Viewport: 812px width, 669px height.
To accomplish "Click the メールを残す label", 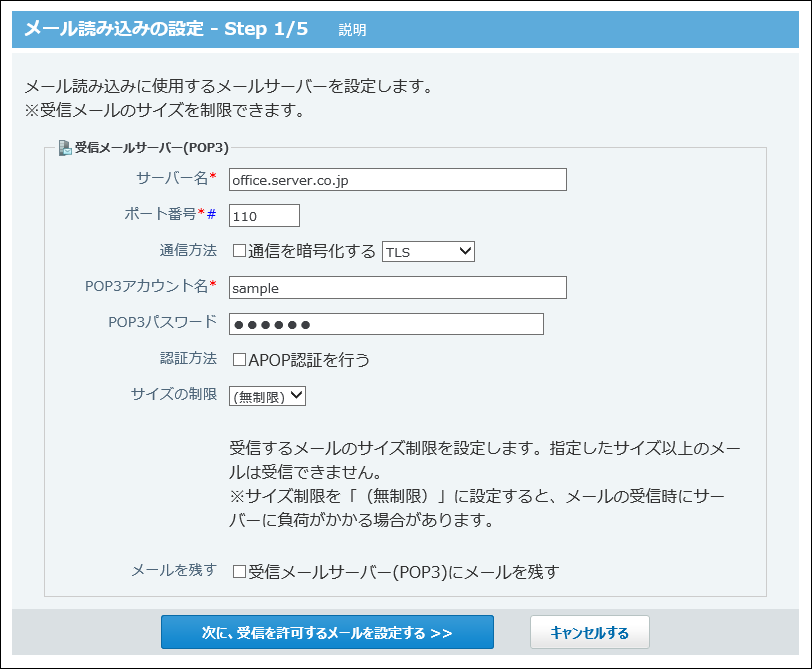I will (173, 571).
